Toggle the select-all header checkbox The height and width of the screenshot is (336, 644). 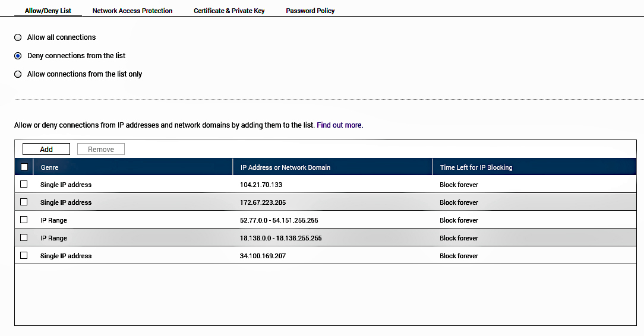click(x=24, y=167)
